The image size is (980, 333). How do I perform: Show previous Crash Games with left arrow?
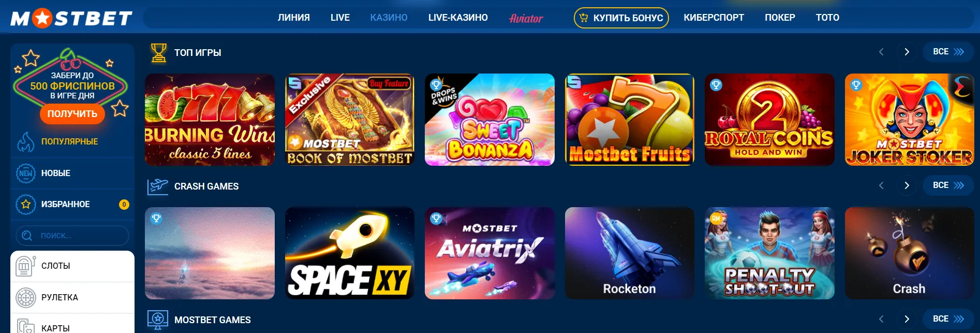pos(881,185)
